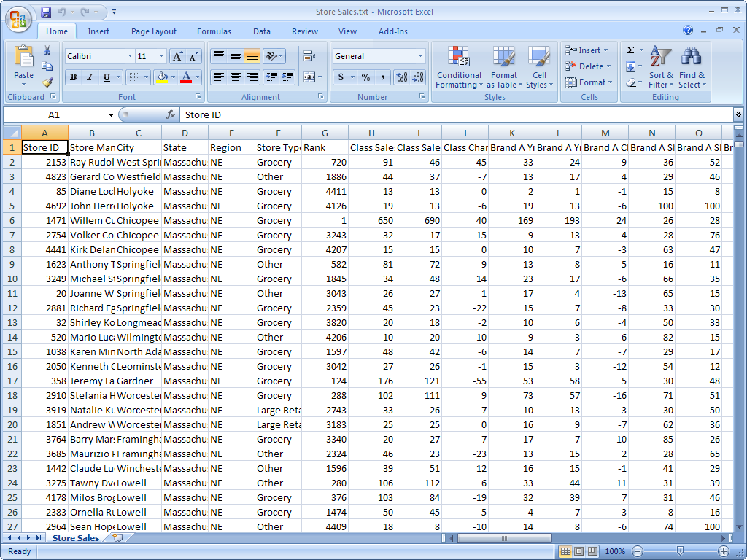
Task: Zoom in with the plus button
Action: pyautogui.click(x=723, y=551)
